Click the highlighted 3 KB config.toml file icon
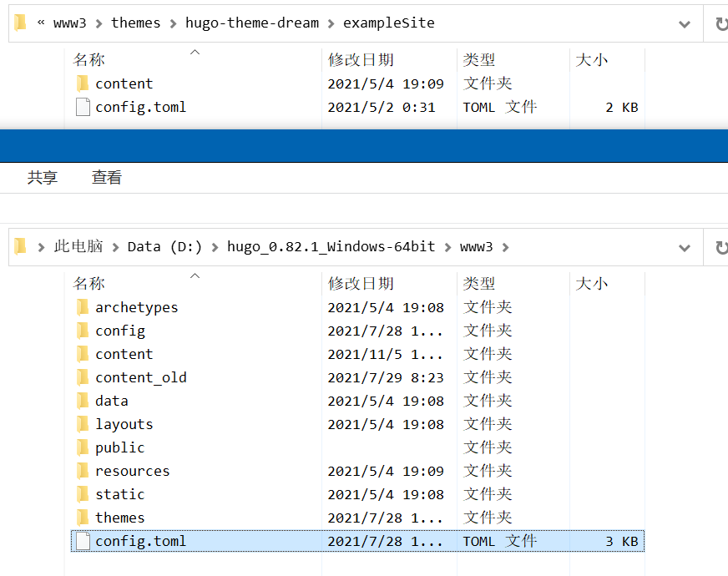This screenshot has height=576, width=728. (x=82, y=541)
